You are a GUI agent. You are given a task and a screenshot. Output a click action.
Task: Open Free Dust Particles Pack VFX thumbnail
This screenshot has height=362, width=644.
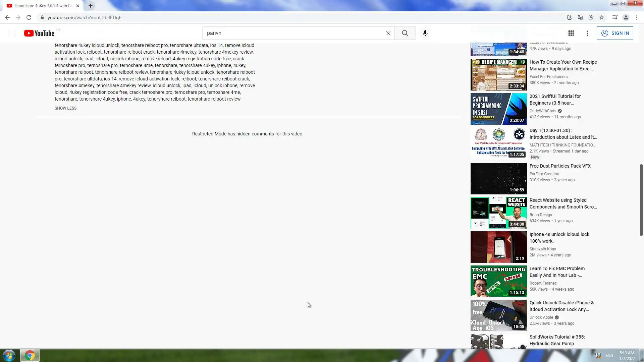[498, 179]
